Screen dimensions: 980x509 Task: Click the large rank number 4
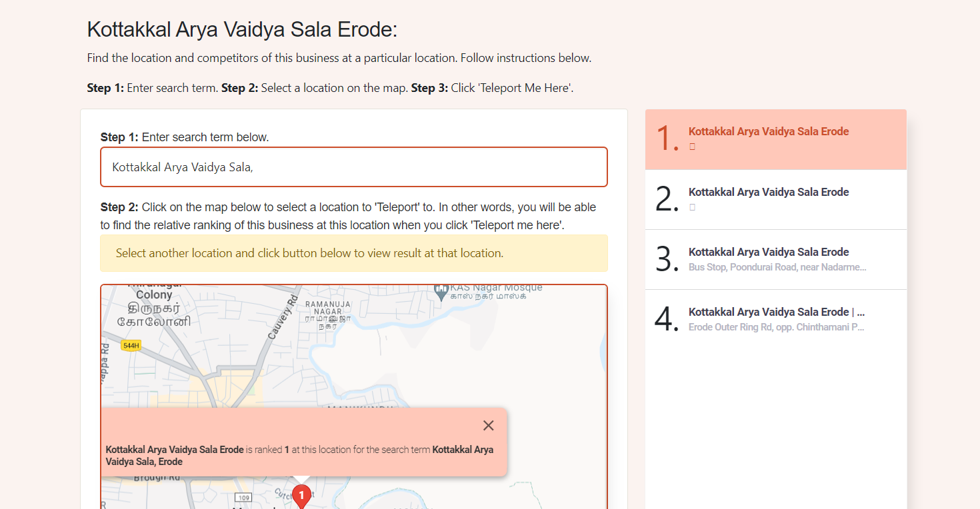(x=667, y=319)
